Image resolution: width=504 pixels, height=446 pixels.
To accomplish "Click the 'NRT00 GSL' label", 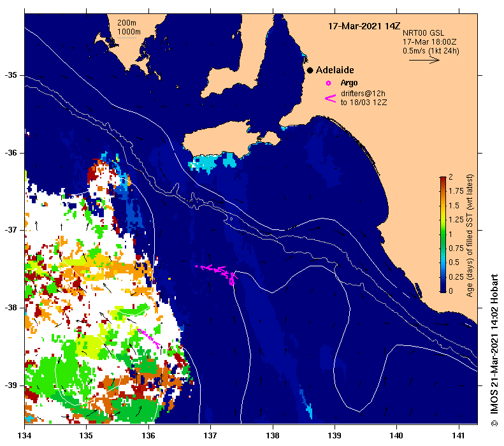I will [423, 32].
